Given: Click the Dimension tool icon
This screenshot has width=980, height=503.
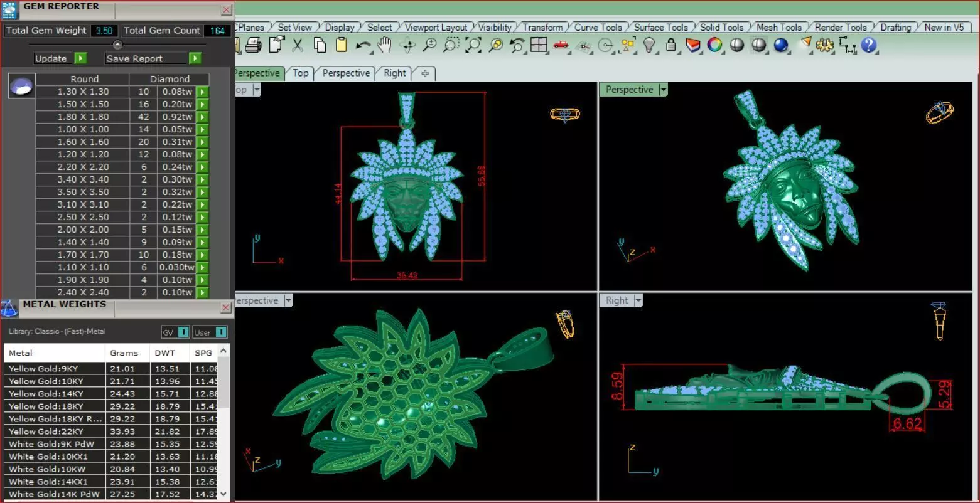Looking at the screenshot, I should click(847, 45).
